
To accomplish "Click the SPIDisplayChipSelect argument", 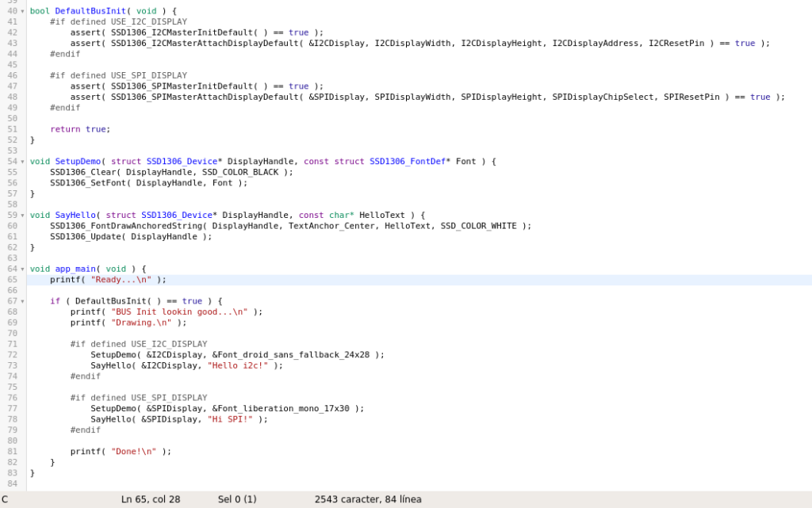I will click(603, 97).
